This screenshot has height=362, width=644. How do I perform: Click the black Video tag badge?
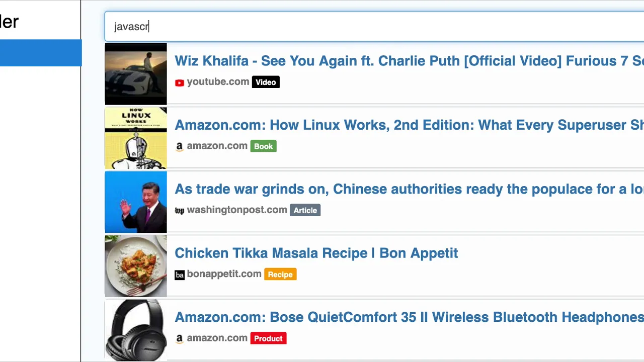click(266, 82)
